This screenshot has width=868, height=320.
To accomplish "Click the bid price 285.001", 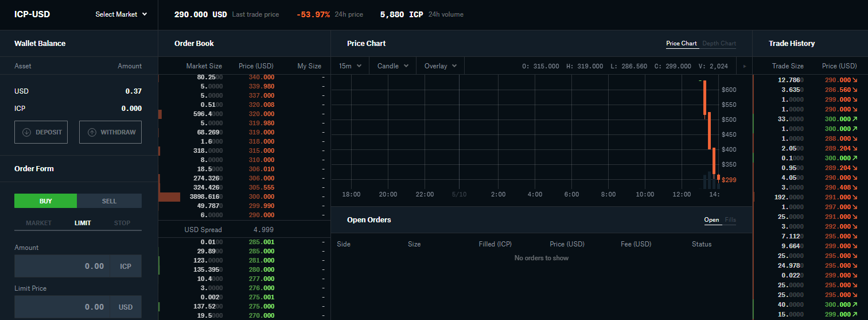I will pyautogui.click(x=262, y=242).
